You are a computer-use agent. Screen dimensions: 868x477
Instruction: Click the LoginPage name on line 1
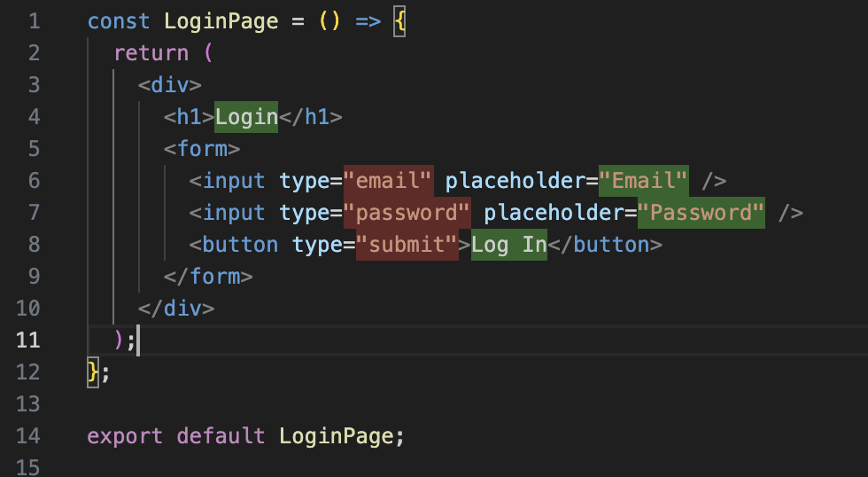click(221, 21)
